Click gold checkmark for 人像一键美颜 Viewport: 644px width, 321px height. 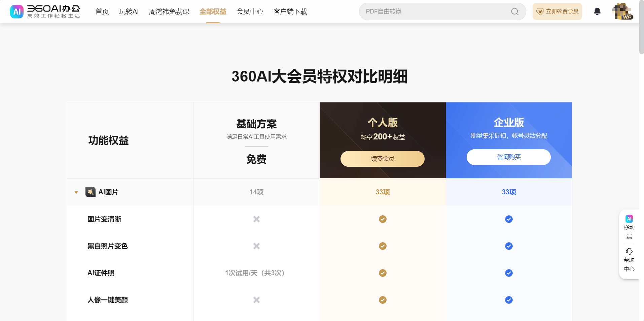(383, 300)
